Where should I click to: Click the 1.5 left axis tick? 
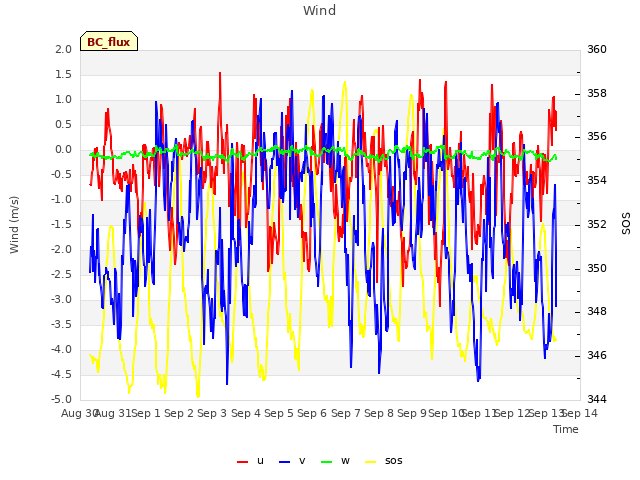[63, 74]
